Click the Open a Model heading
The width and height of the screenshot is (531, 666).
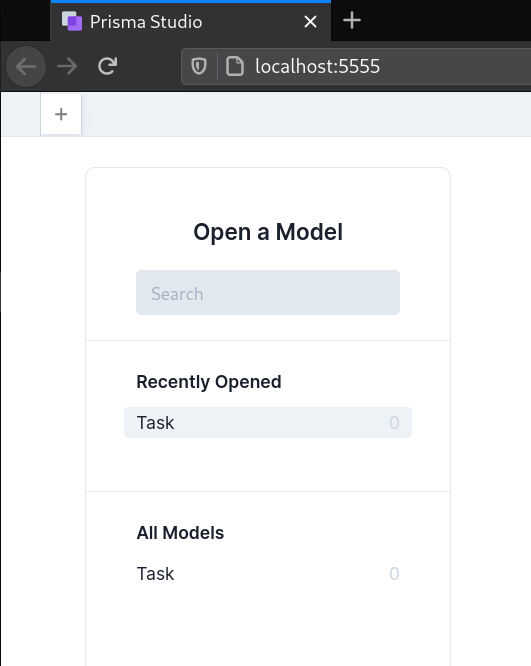(268, 232)
